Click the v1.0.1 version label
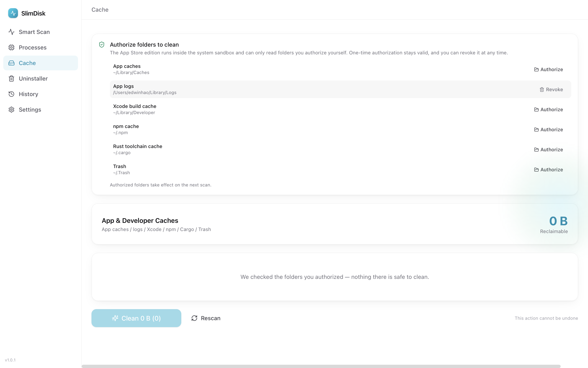This screenshot has height=368, width=588. pos(10,360)
